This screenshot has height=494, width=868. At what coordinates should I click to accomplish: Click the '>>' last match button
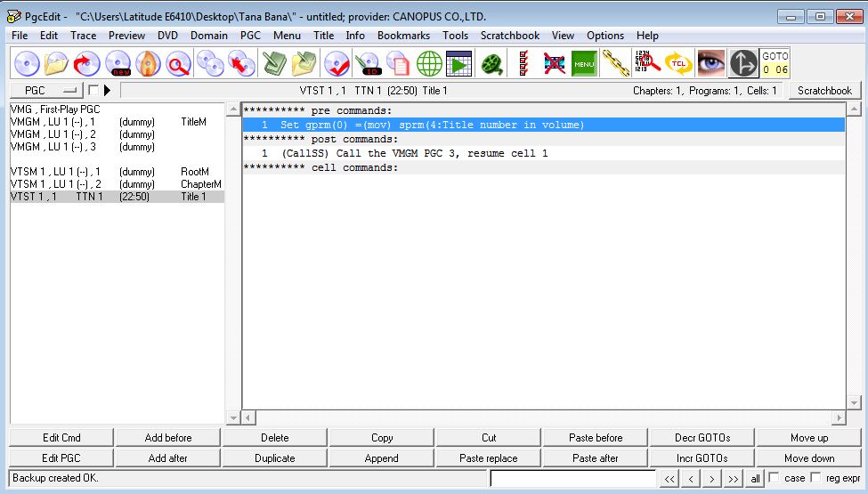pos(734,479)
